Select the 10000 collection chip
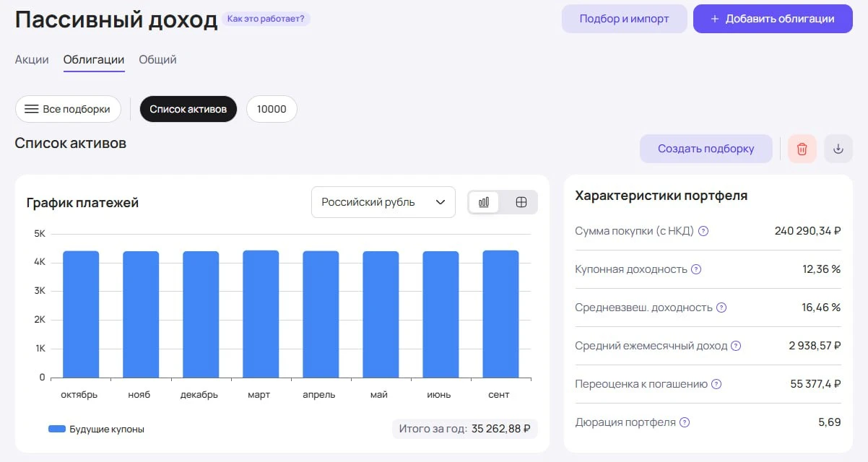Image resolution: width=868 pixels, height=462 pixels. coord(272,109)
